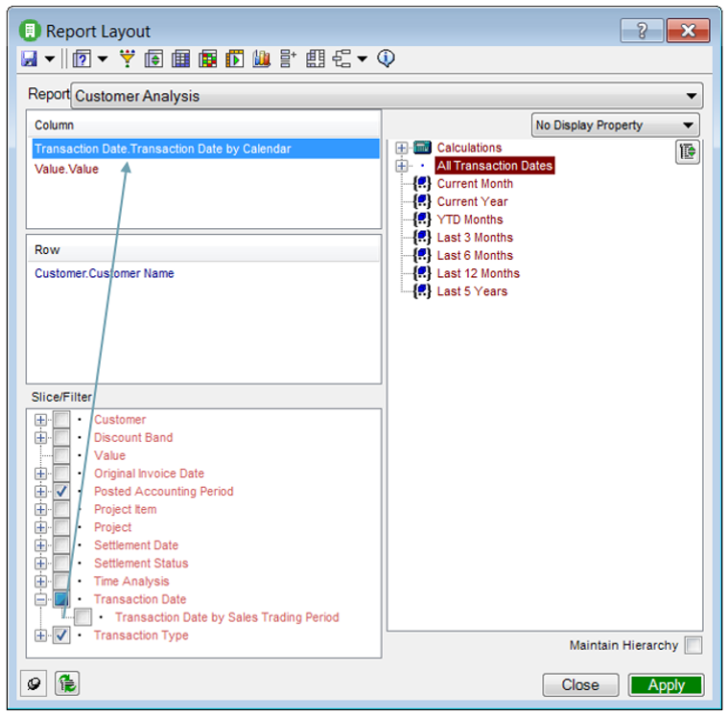This screenshot has height=716, width=728.
Task: Expand the Transaction Type filter node
Action: [41, 635]
